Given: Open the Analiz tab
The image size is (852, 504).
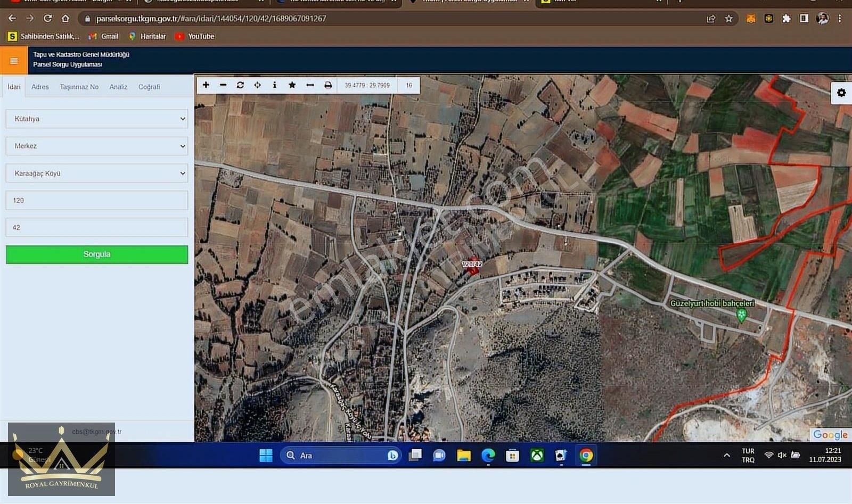Looking at the screenshot, I should [x=118, y=87].
